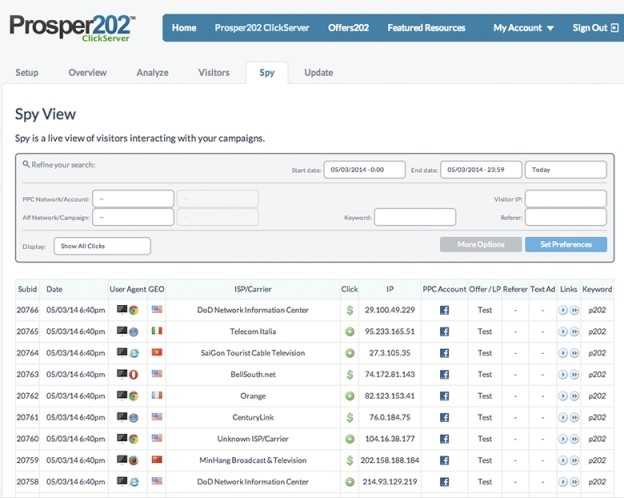This screenshot has height=498, width=624.
Task: Click the Vietnam flag in row 20764
Action: pyautogui.click(x=157, y=352)
